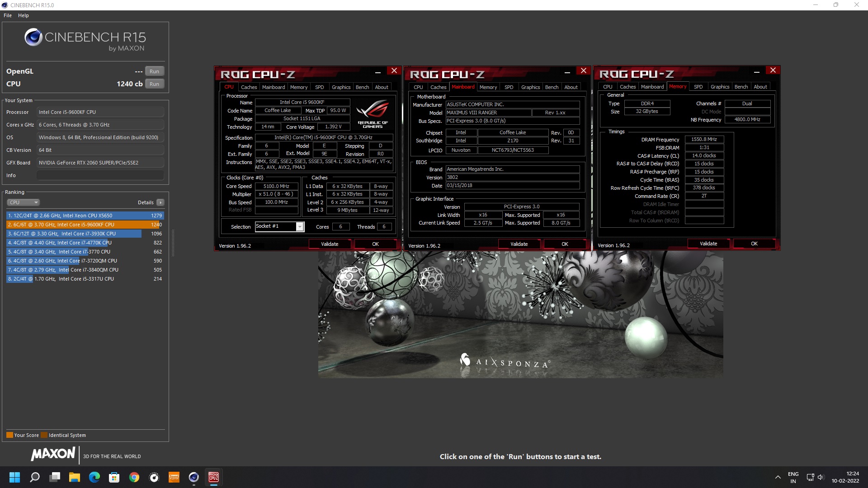This screenshot has height=488, width=868.
Task: Open the CPU ranking type dropdown
Action: point(24,202)
